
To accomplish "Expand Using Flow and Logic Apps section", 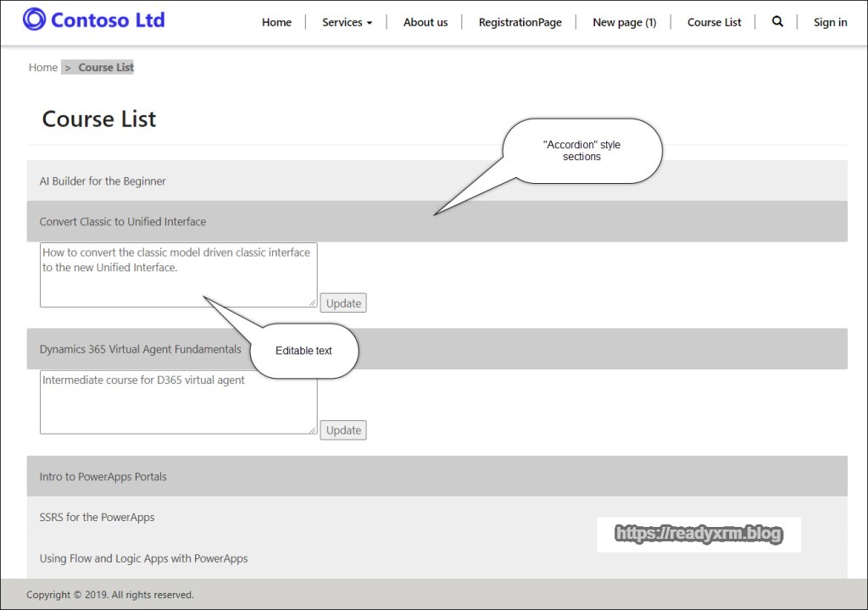I will 143,558.
